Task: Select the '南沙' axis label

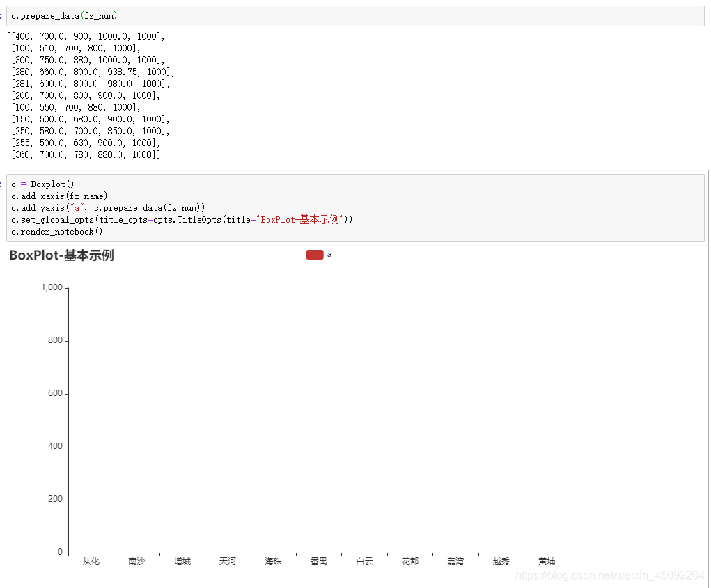Action: 136,561
